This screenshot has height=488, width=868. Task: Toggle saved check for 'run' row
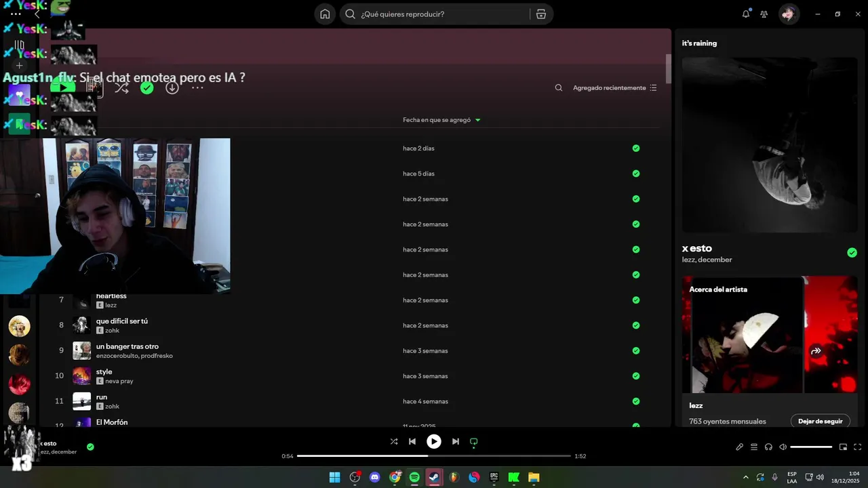coord(636,401)
